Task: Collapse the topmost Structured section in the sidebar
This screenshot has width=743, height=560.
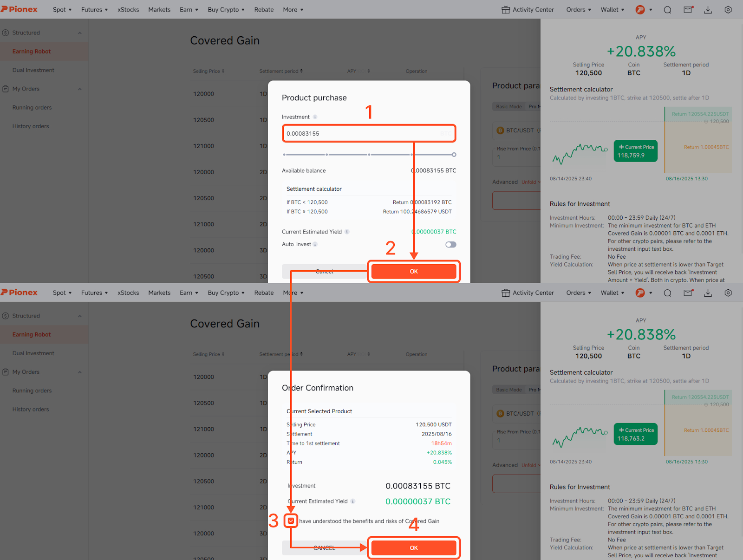Action: point(79,33)
